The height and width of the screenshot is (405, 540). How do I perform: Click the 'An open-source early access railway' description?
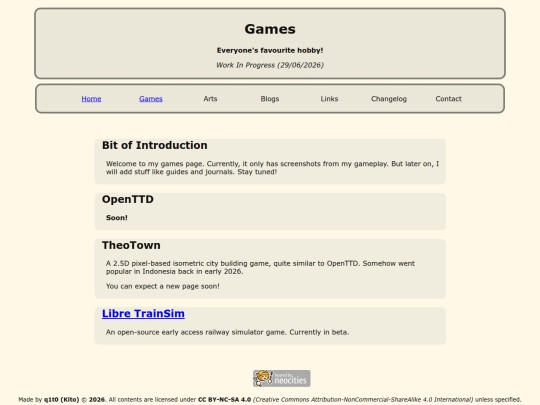tap(228, 332)
